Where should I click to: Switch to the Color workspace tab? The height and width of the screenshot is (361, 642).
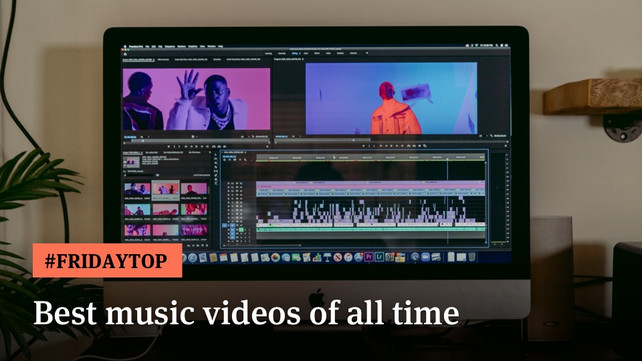point(306,53)
